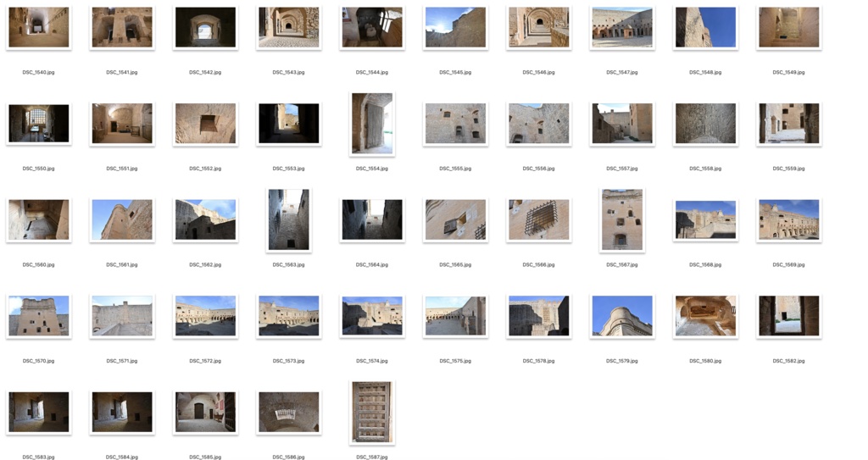
Task: Select the DSC_1556.jpg thumbnail
Action: coord(538,124)
